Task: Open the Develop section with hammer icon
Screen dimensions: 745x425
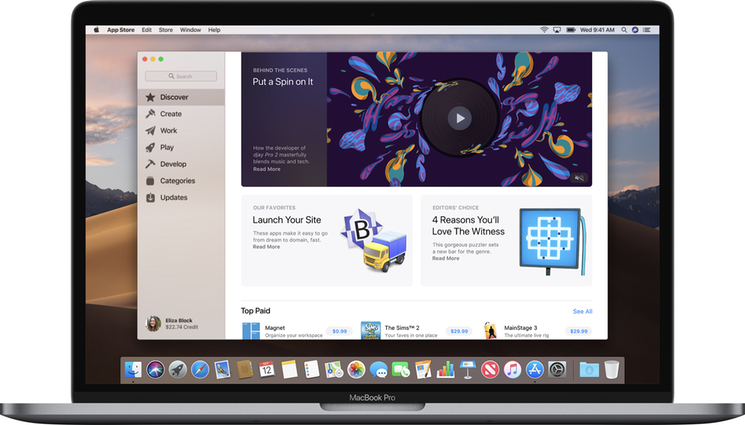Action: coord(172,164)
